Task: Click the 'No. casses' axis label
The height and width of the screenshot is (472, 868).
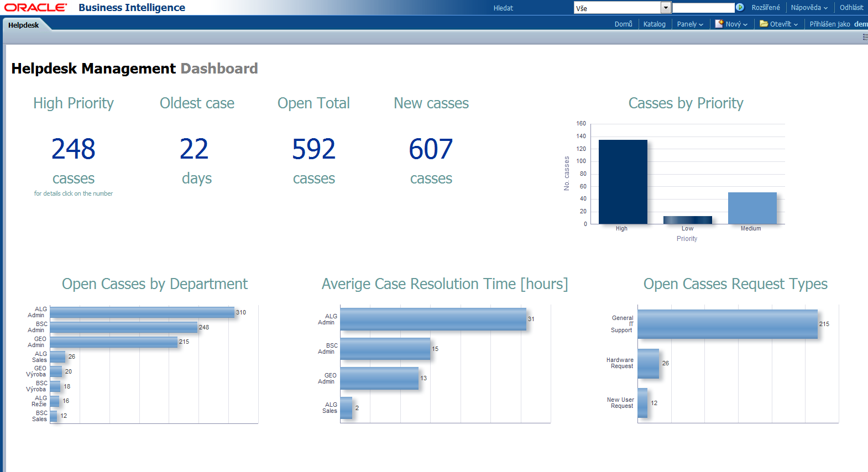Action: 567,174
